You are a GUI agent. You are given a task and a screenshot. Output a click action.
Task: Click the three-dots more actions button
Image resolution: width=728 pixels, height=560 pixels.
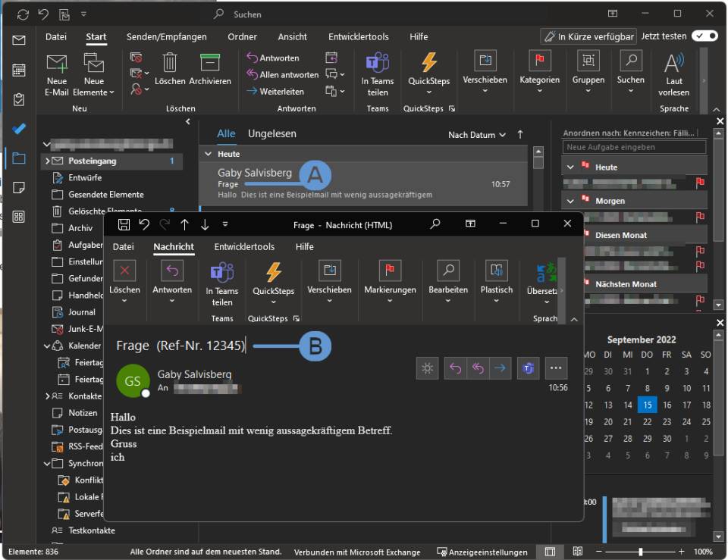click(x=556, y=368)
